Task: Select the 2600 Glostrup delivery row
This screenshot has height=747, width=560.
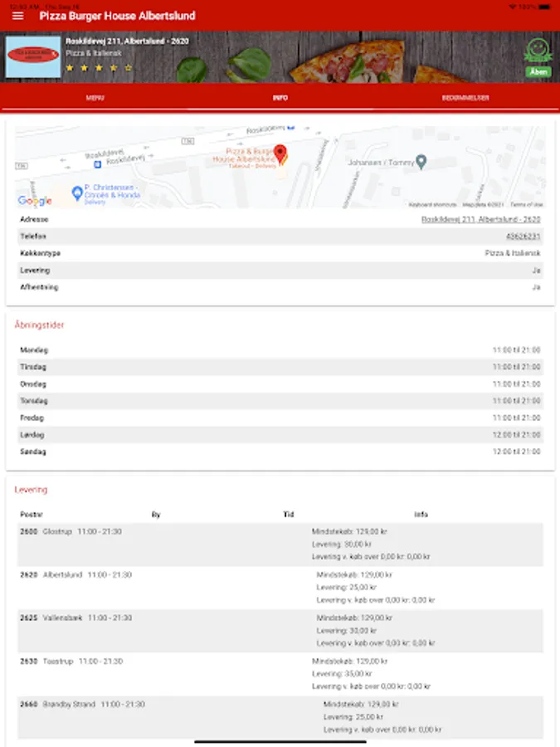Action: point(280,544)
